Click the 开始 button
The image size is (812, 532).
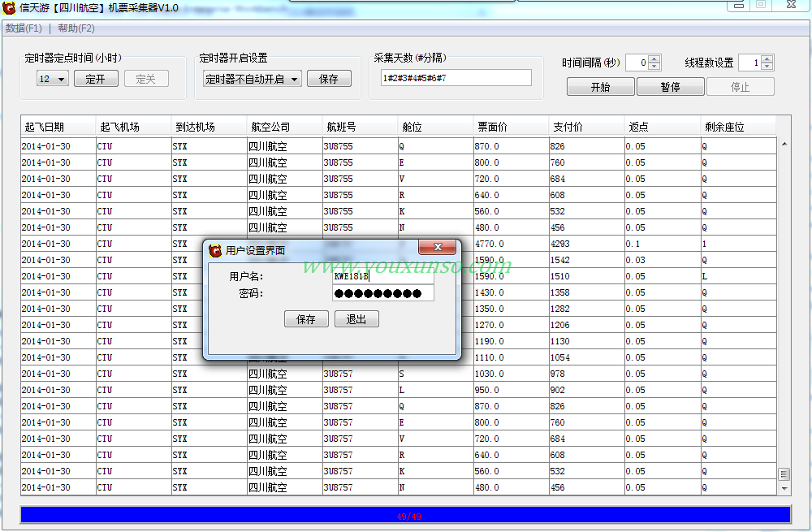click(x=600, y=87)
